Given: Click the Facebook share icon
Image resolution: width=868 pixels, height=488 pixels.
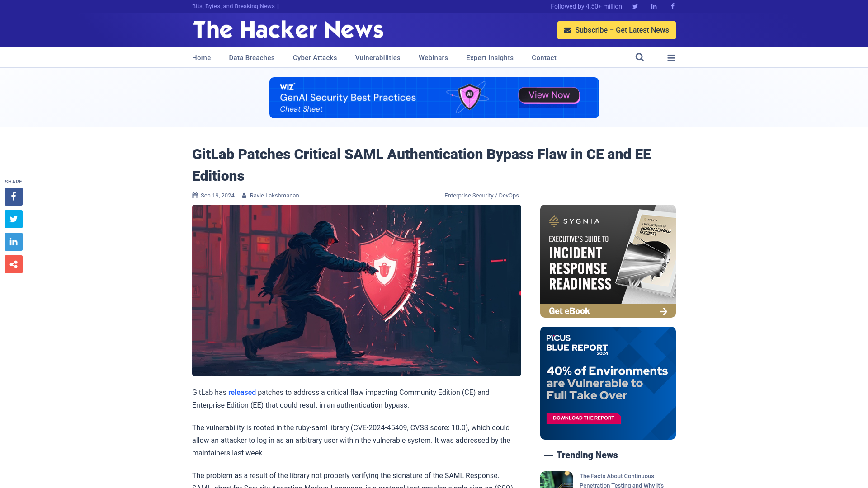Looking at the screenshot, I should click(13, 196).
